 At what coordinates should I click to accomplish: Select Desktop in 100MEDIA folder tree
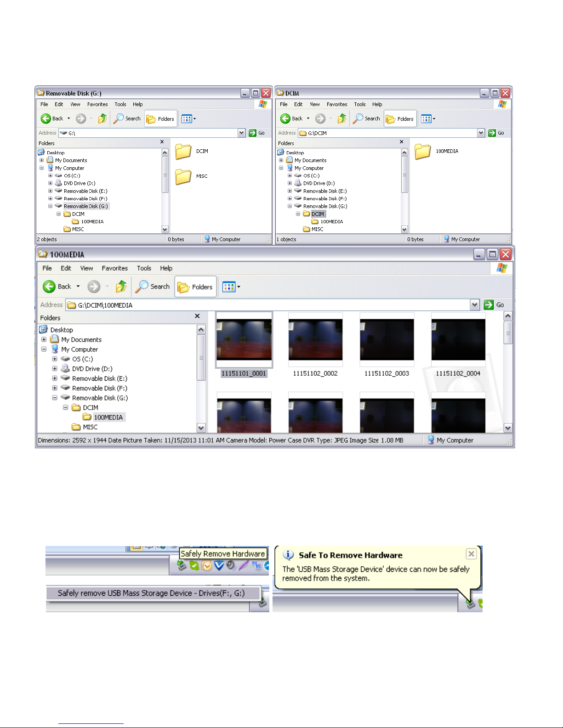[62, 330]
